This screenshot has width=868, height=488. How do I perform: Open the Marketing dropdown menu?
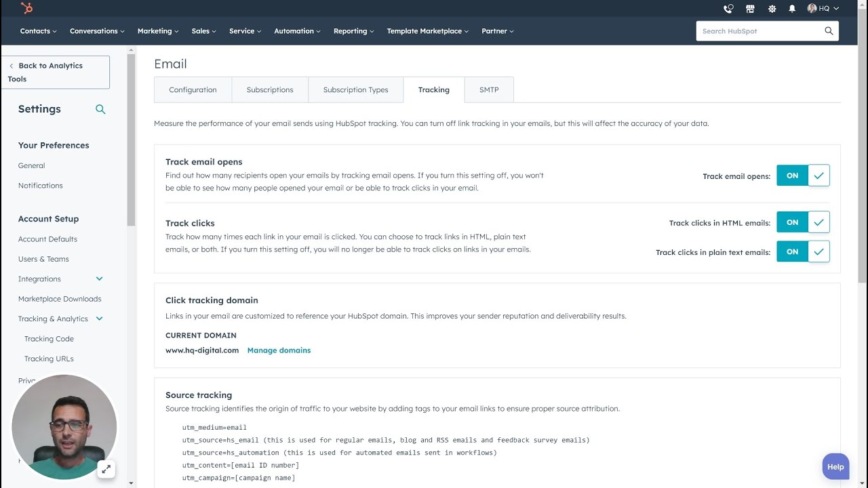pyautogui.click(x=158, y=31)
